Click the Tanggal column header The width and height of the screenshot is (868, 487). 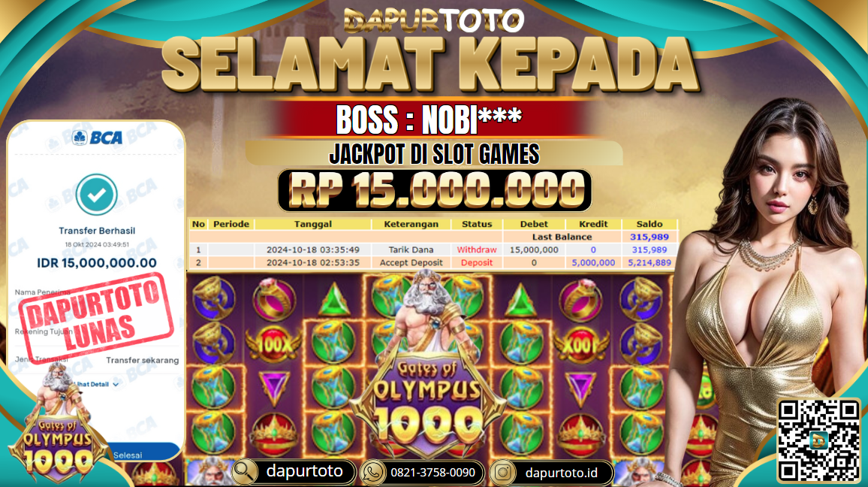coord(313,224)
